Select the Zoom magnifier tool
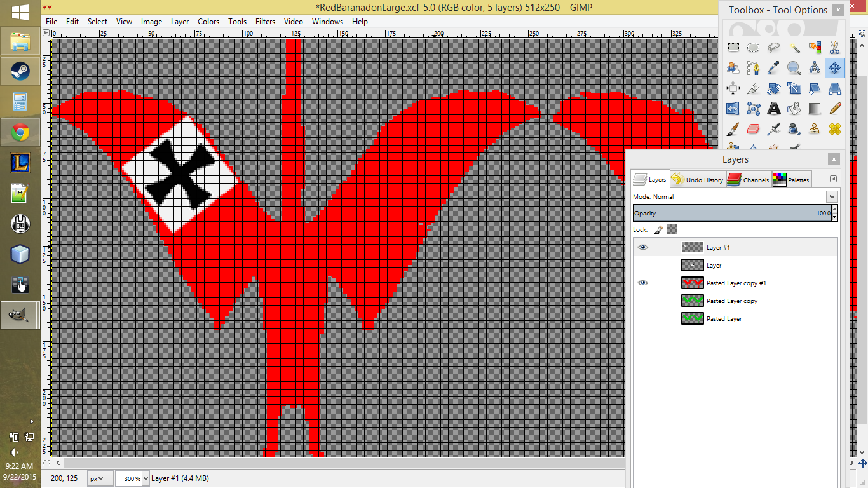868x488 pixels. coord(794,67)
